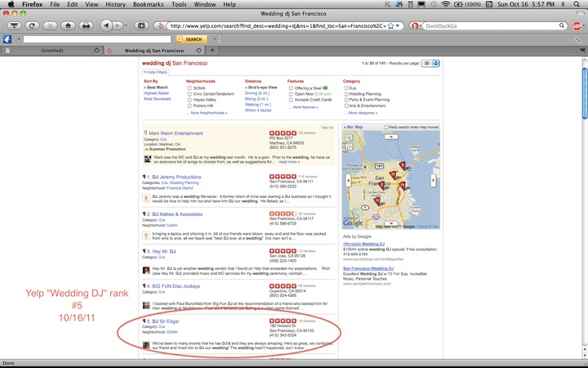Screen dimensions: 588x368
Task: Check the Civic Center/Tenderloin filter
Action: [x=189, y=94]
